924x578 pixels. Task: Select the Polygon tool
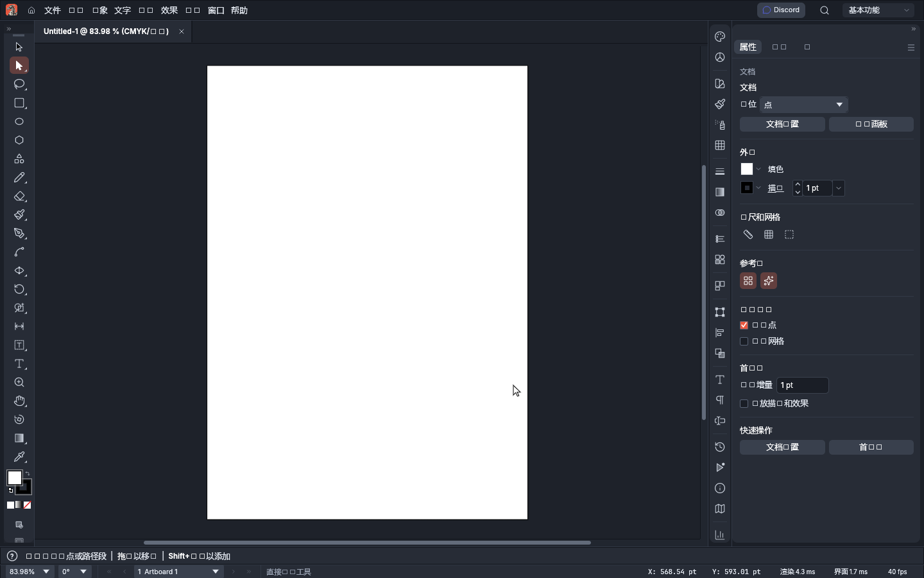[x=19, y=140]
